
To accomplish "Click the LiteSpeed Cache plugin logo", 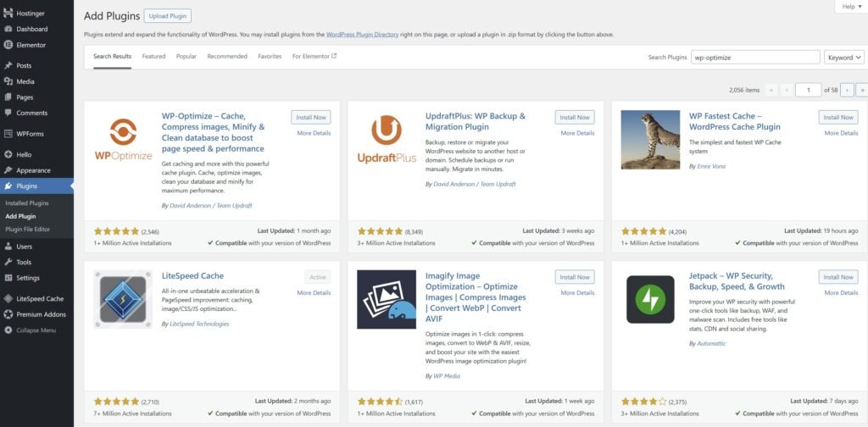I will click(x=123, y=299).
